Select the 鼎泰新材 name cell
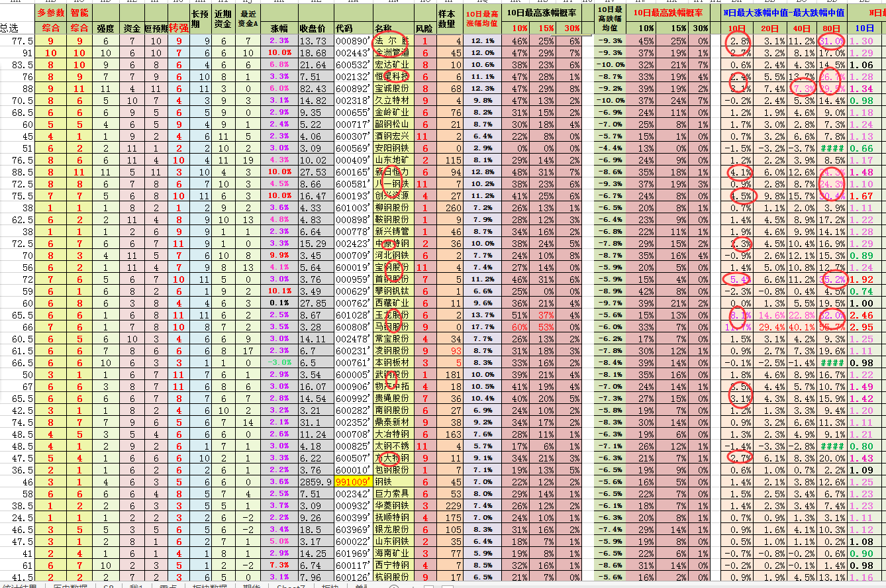 393,422
